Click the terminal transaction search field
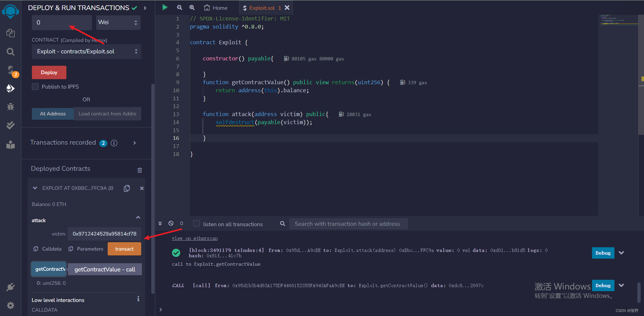 tap(348, 224)
